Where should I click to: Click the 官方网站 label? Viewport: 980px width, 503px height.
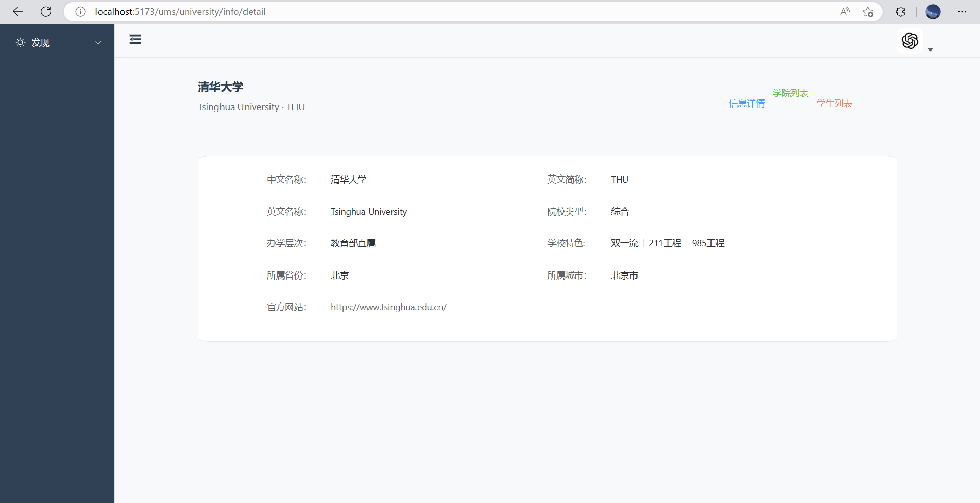[x=286, y=307]
